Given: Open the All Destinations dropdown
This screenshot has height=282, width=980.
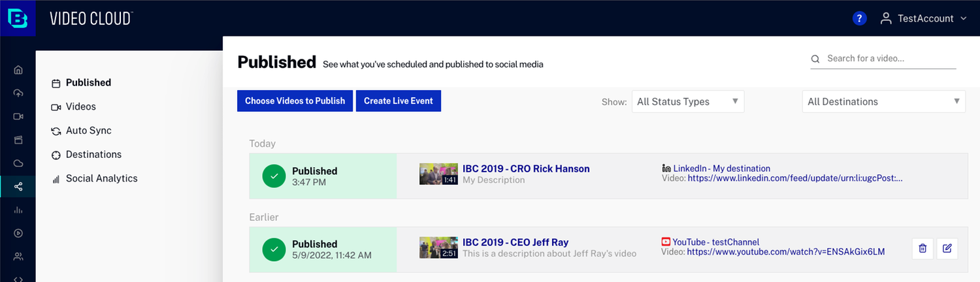Looking at the screenshot, I should pyautogui.click(x=883, y=102).
